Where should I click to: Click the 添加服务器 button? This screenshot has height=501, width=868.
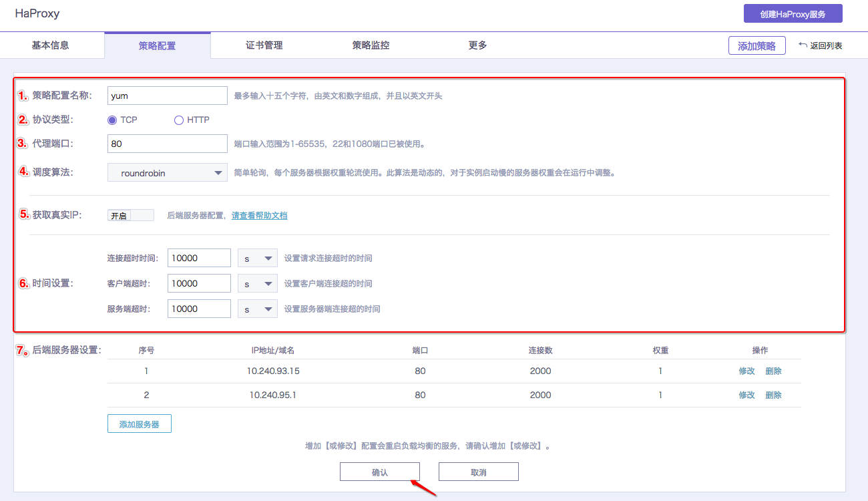click(140, 424)
